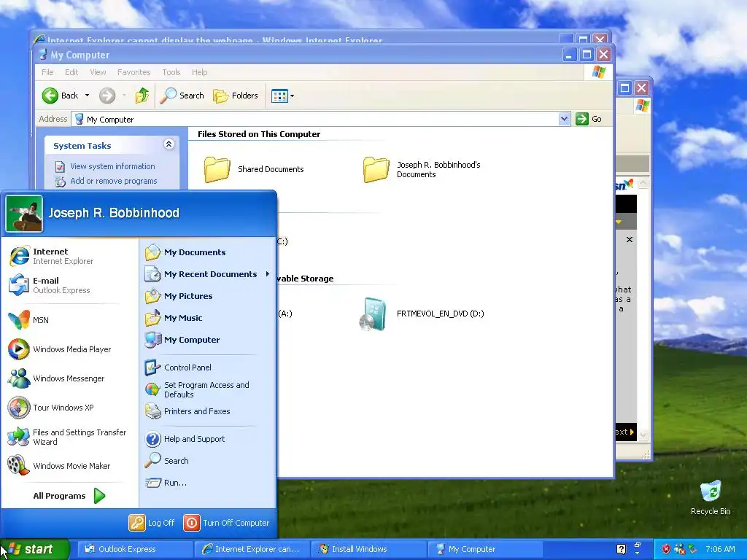The width and height of the screenshot is (747, 560).
Task: Switch to Install Windows taskbar button
Action: (368, 549)
